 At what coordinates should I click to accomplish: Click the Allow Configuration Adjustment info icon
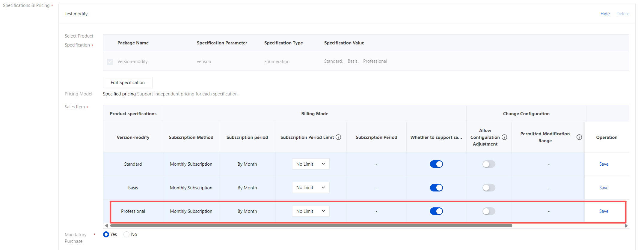pyautogui.click(x=504, y=137)
